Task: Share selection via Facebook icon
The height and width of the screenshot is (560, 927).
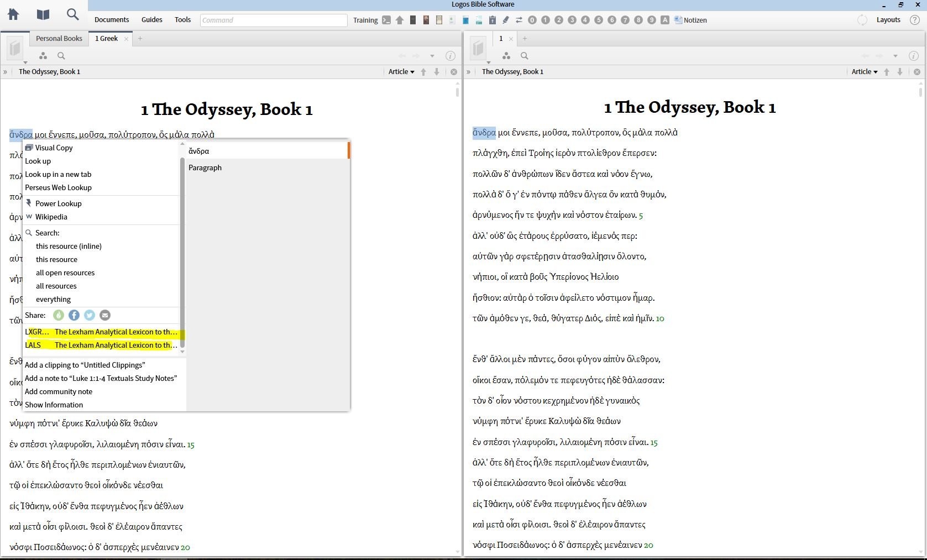Action: coord(74,315)
